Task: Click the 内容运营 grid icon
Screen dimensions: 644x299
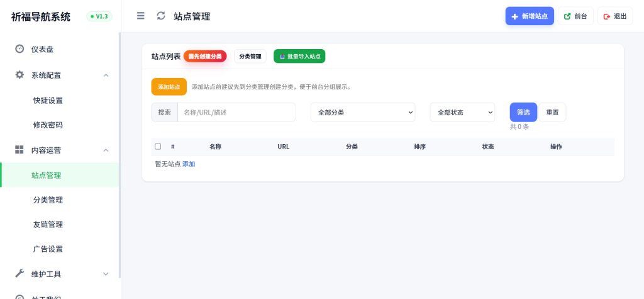Action: pos(19,150)
